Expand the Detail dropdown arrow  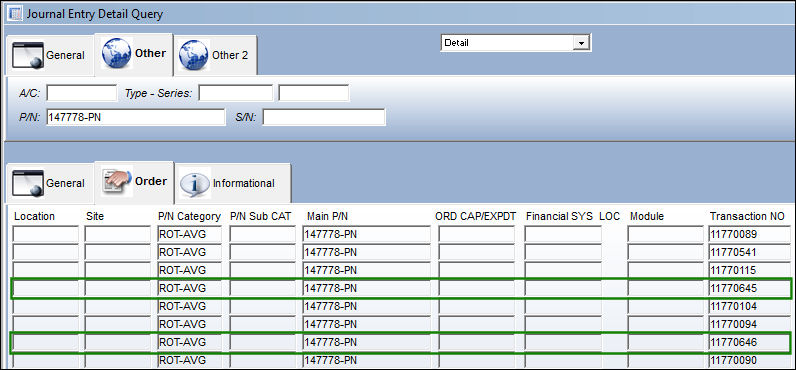point(581,43)
